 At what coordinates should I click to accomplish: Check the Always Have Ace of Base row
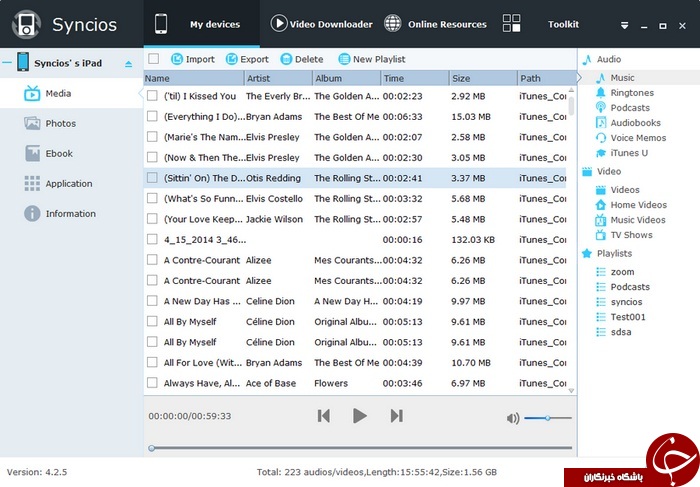point(152,383)
